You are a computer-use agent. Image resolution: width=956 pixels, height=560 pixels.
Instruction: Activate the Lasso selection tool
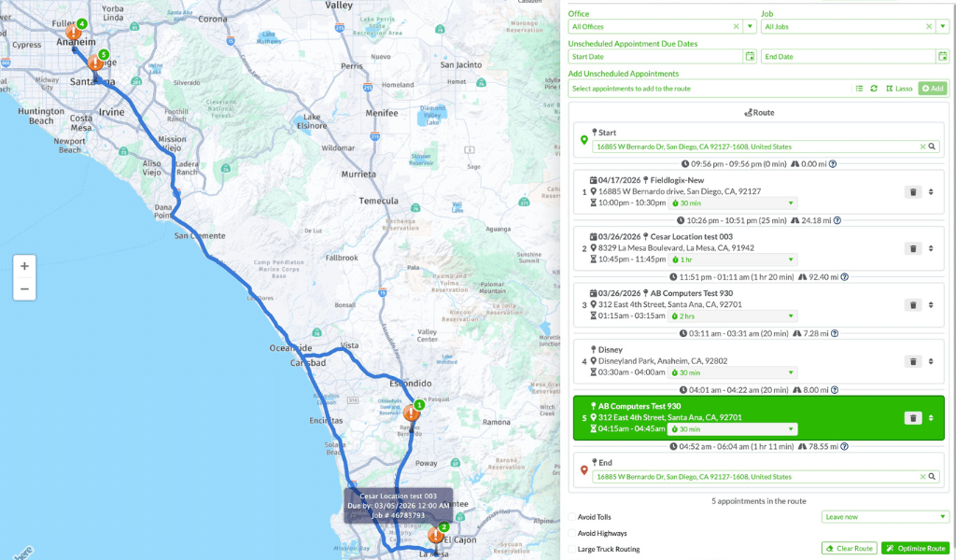click(899, 89)
